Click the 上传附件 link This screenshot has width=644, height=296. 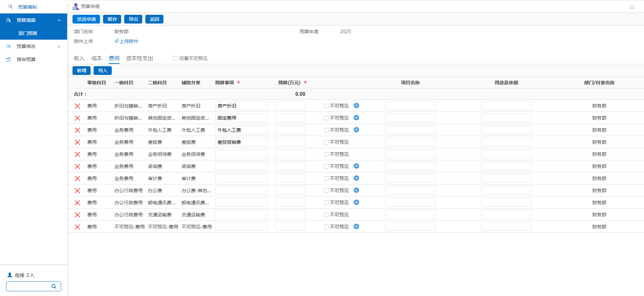(129, 41)
